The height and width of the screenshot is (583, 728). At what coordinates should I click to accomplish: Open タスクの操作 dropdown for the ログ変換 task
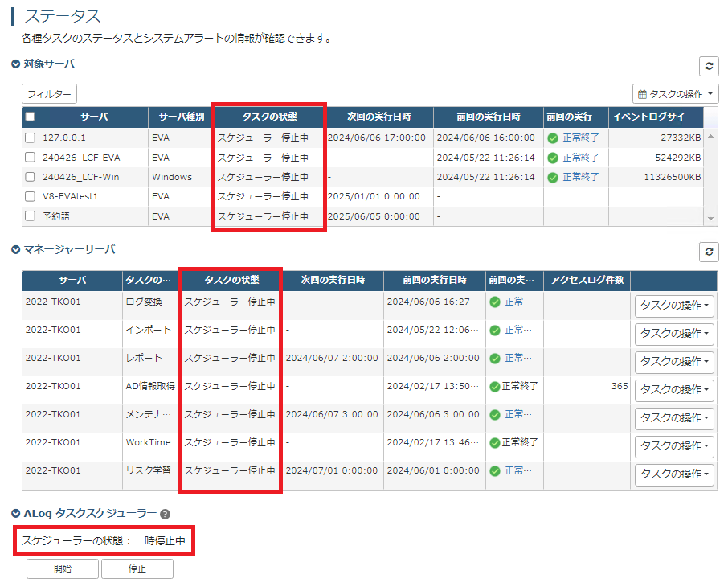pos(674,306)
